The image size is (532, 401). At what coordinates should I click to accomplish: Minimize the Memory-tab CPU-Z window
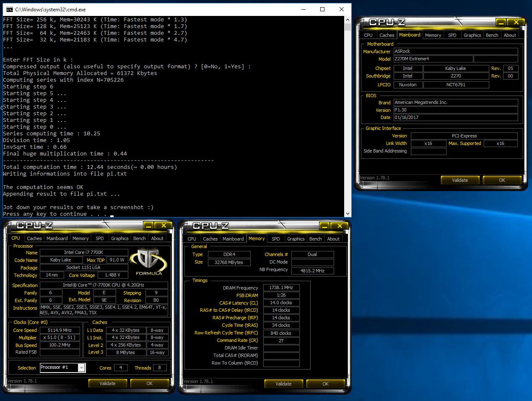pos(324,226)
